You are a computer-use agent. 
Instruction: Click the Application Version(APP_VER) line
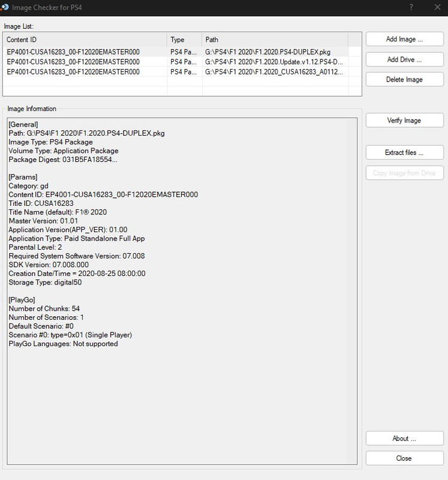tap(68, 230)
